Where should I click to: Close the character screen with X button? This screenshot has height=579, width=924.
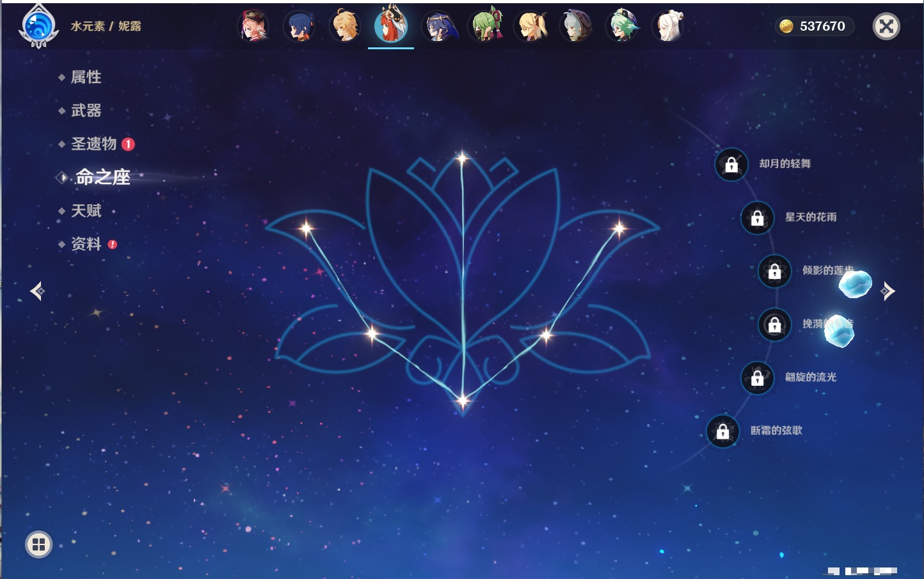click(886, 26)
